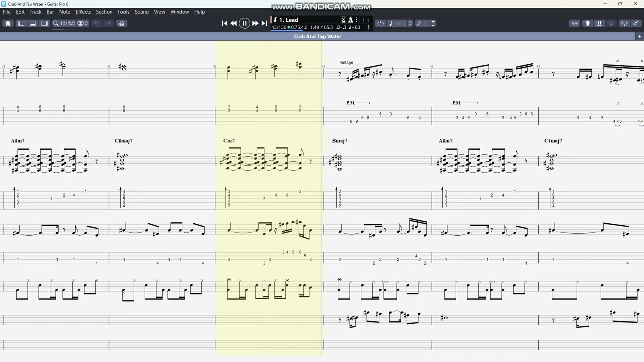Click the Redo arrow
The height and width of the screenshot is (362, 644).
click(108, 23)
